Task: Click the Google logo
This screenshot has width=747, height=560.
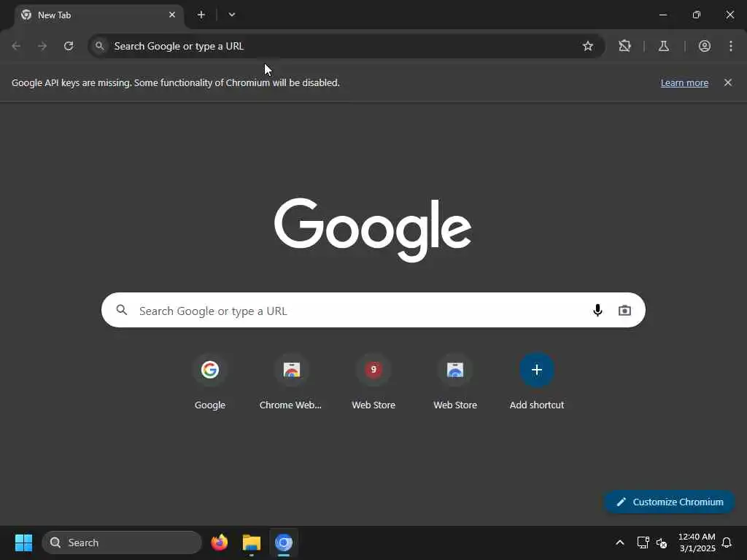Action: tap(373, 230)
